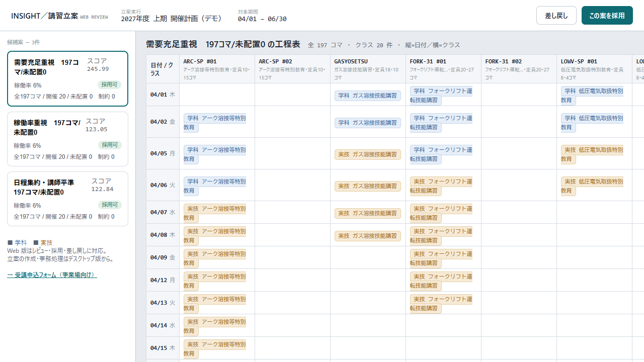Click the 04/08 date row label

[x=163, y=235]
